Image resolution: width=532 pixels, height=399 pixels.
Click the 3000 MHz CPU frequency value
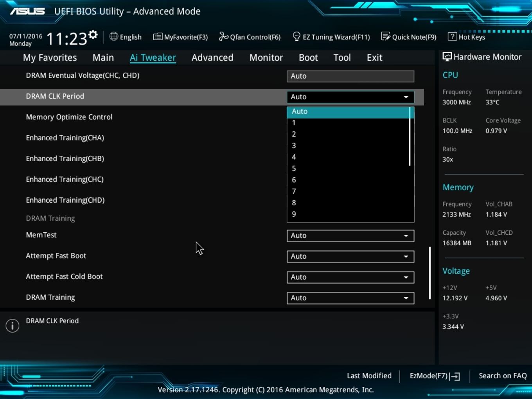click(457, 102)
